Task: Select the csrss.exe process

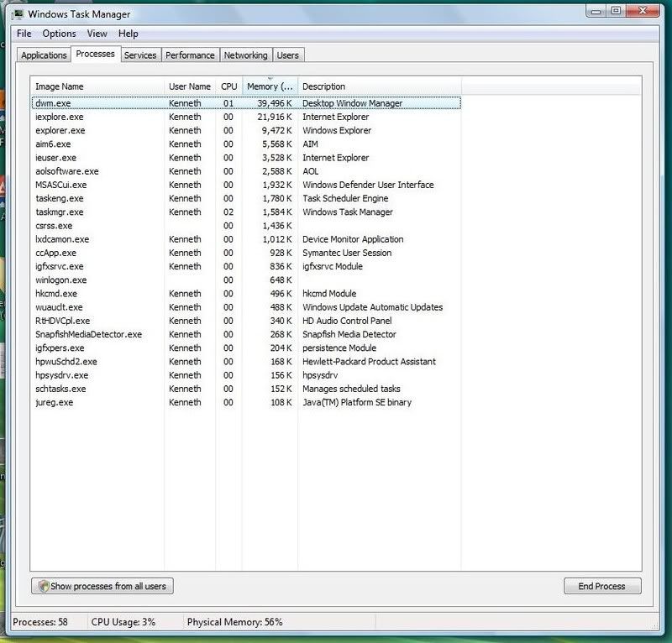Action: [246, 226]
